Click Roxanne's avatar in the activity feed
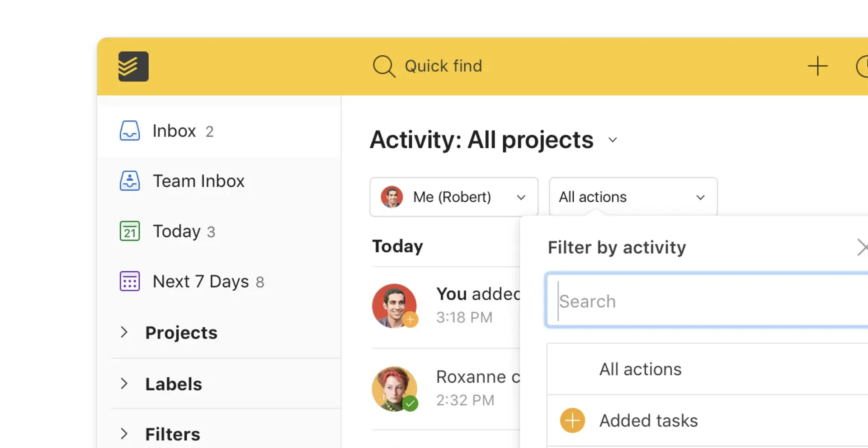The image size is (868, 448). tap(395, 389)
